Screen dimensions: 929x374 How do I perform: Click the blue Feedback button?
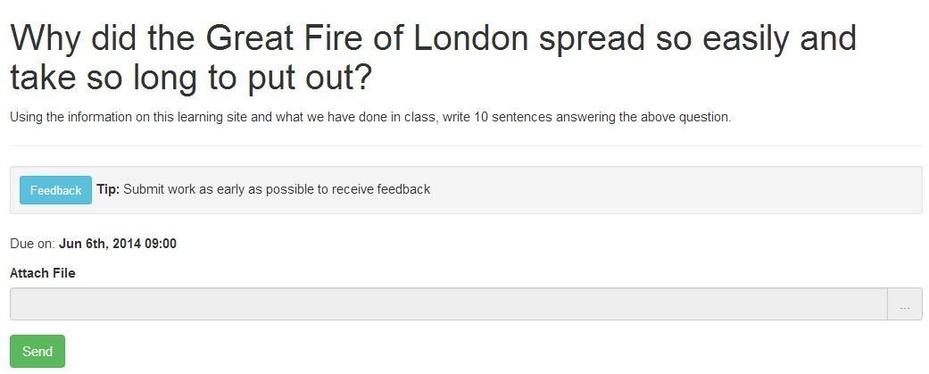click(56, 190)
